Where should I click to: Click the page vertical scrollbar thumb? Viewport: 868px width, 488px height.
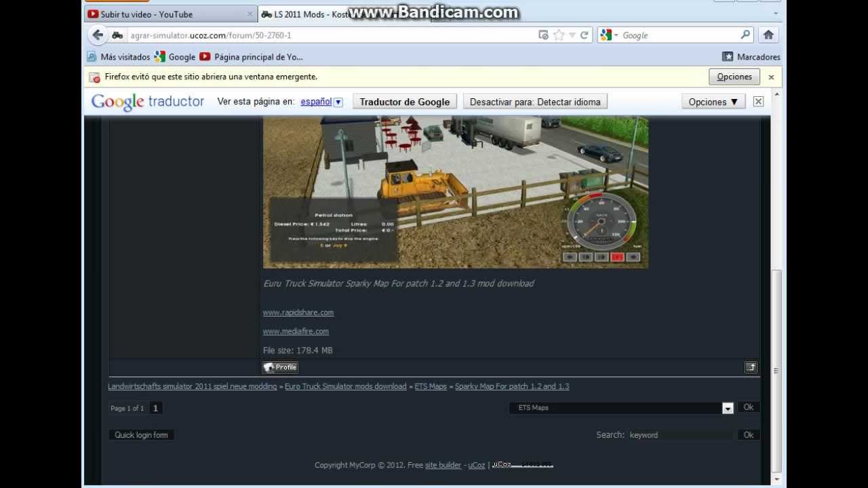[x=776, y=371]
